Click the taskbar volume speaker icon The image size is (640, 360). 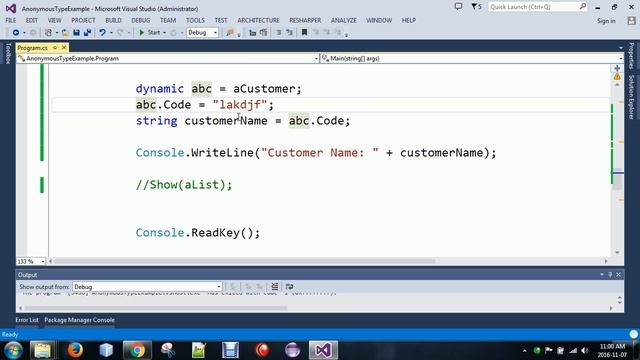click(x=585, y=351)
